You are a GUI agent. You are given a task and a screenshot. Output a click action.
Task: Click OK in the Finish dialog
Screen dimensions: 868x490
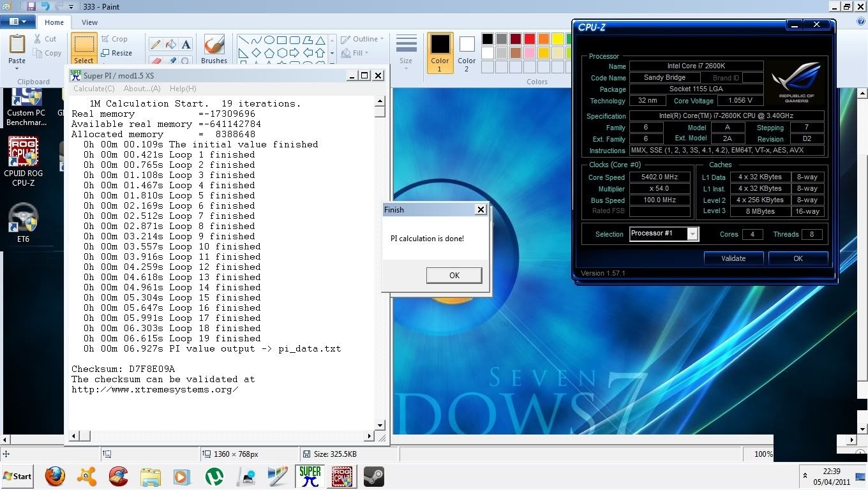pos(454,275)
